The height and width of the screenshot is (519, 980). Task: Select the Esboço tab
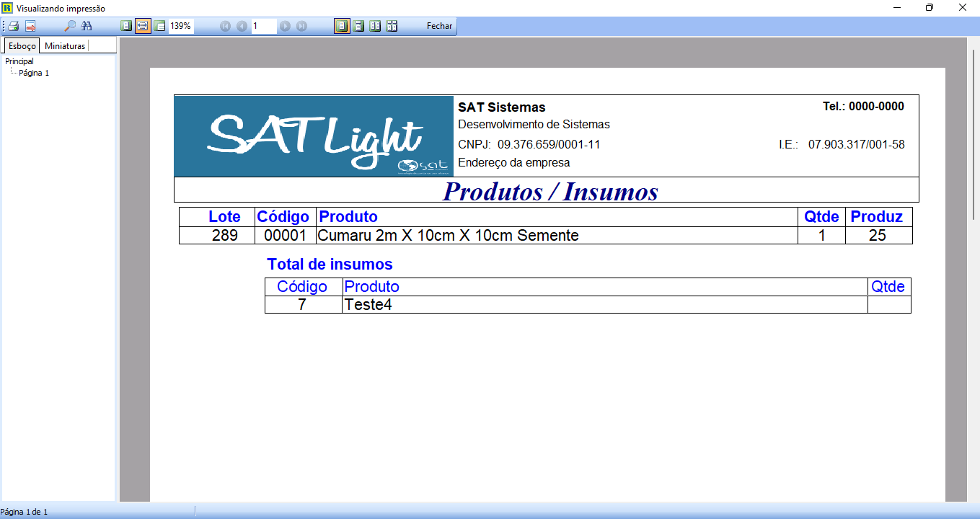pyautogui.click(x=22, y=46)
